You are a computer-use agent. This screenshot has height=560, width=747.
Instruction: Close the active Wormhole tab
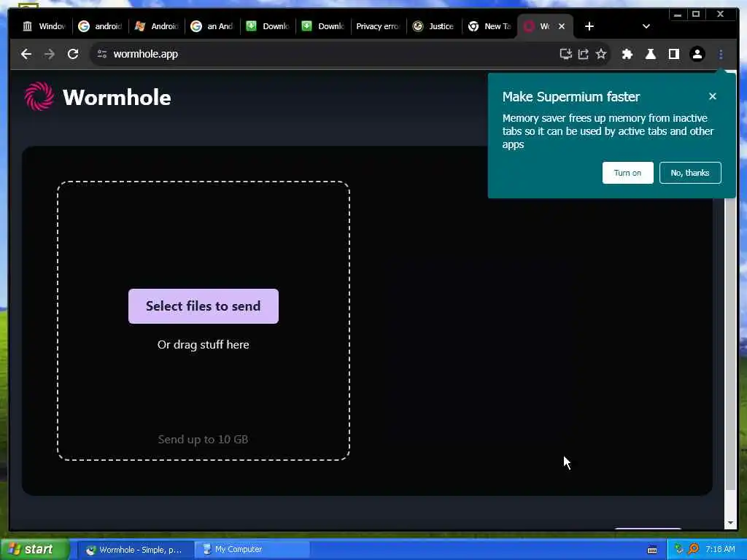click(x=562, y=26)
